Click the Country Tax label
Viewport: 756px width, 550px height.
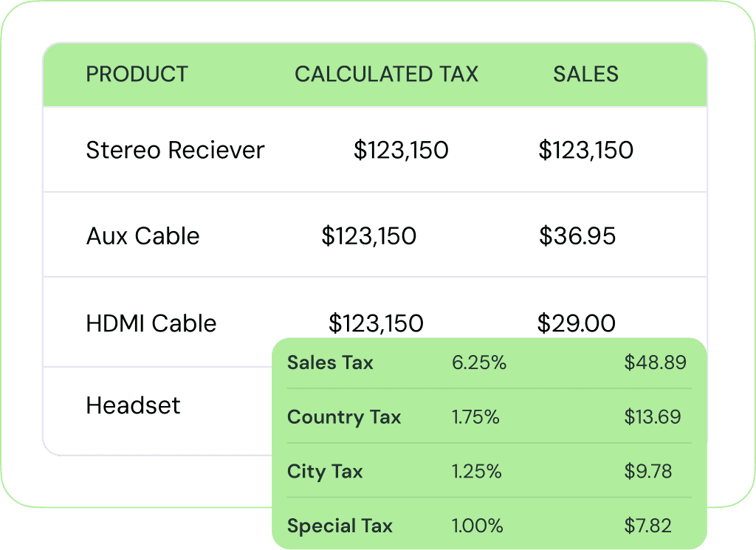(x=343, y=417)
